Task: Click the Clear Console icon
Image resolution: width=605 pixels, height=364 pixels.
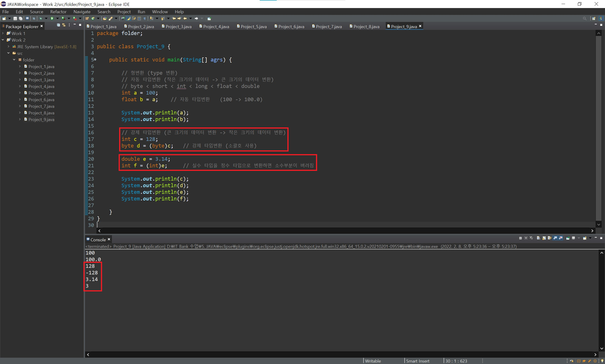Action: (539, 238)
